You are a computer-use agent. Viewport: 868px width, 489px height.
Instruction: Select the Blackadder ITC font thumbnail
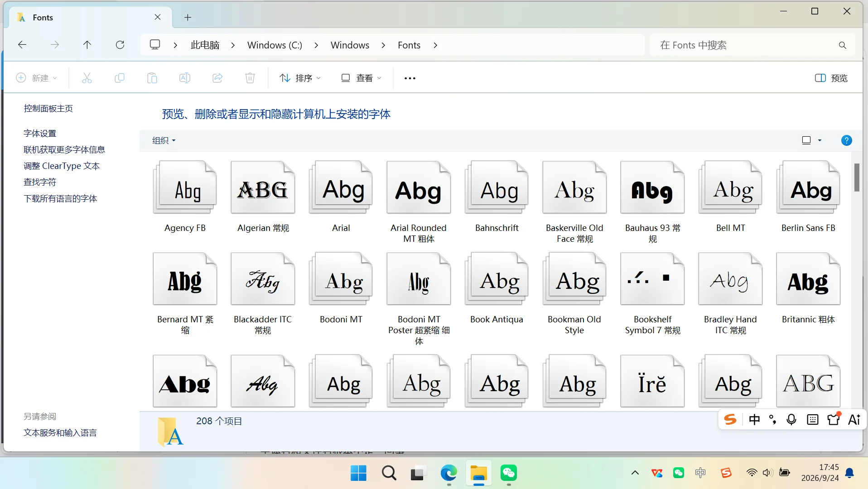pos(263,279)
